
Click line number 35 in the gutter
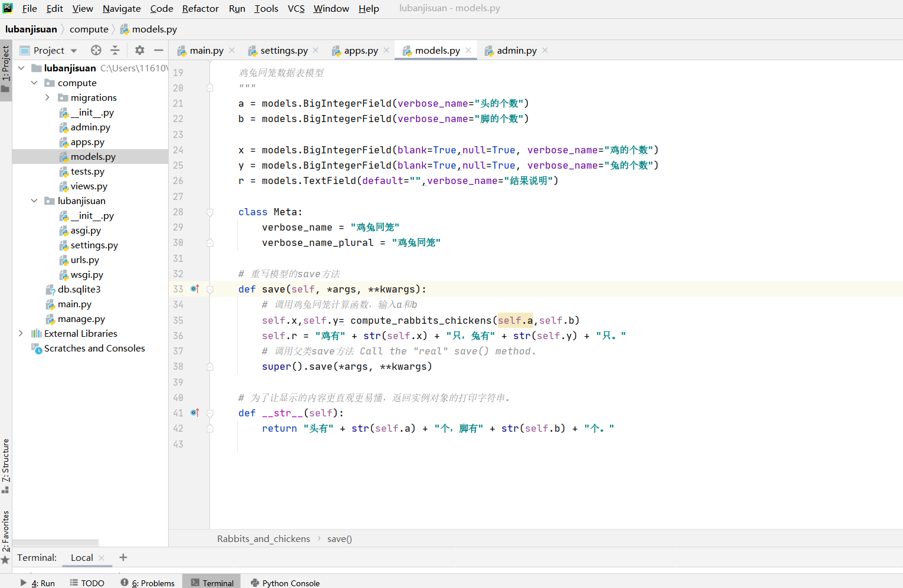coord(178,320)
